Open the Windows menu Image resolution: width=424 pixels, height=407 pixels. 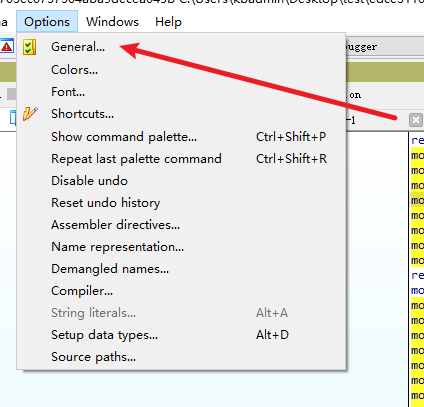[112, 22]
